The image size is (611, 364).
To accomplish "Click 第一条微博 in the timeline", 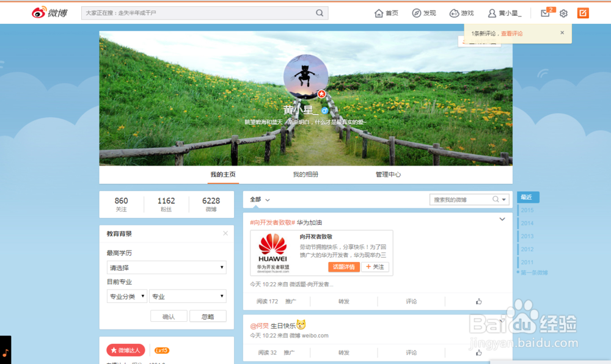I will point(534,272).
